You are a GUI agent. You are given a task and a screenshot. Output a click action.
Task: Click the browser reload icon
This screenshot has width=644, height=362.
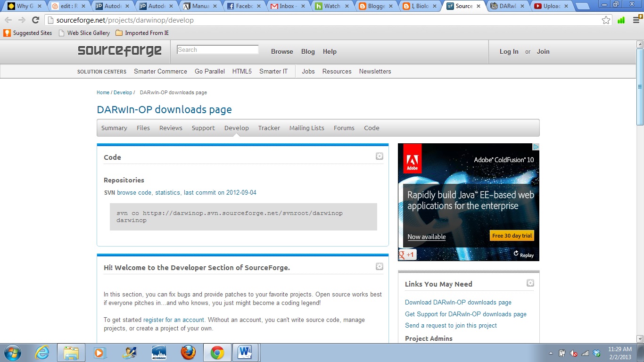(x=35, y=20)
